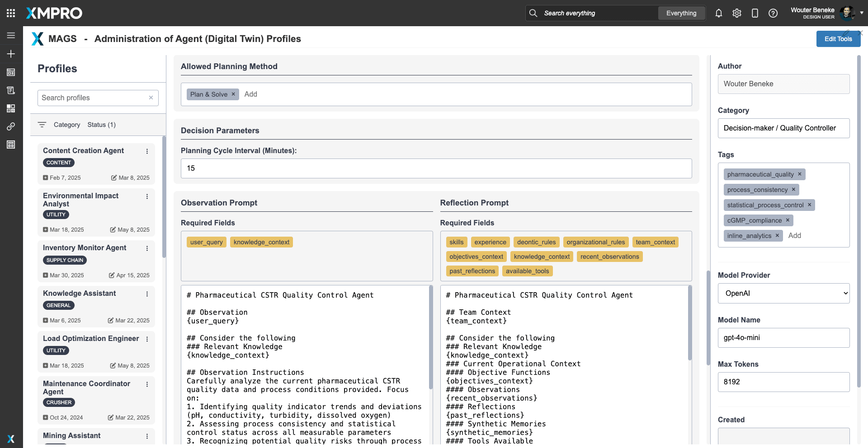Expand the user account dropdown arrow

pyautogui.click(x=862, y=13)
